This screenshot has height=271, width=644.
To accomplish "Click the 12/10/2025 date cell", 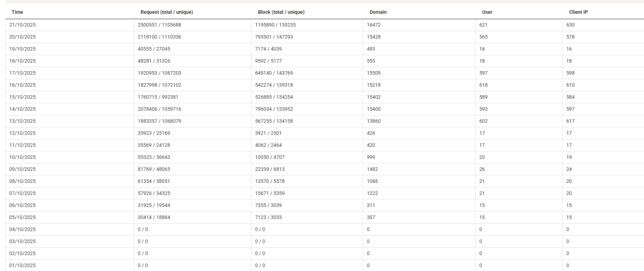I will 22,133.
